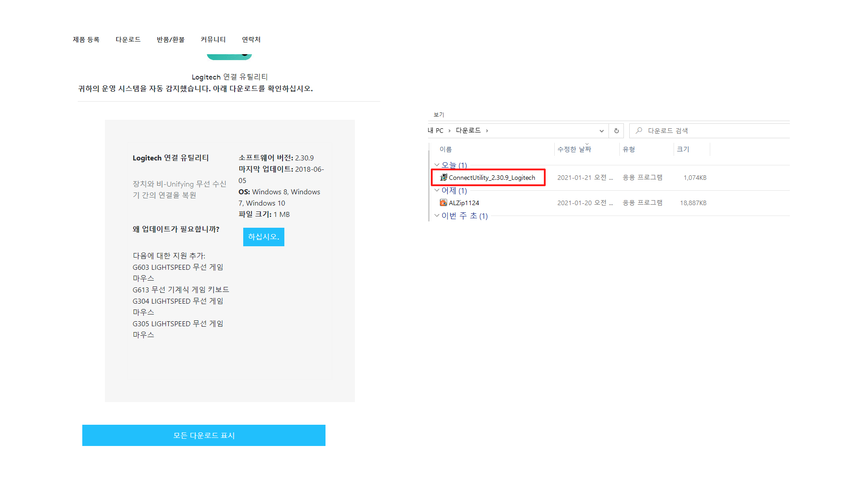The width and height of the screenshot is (868, 488).
Task: Click 다운로드 in the breadcrumb path
Action: 468,131
